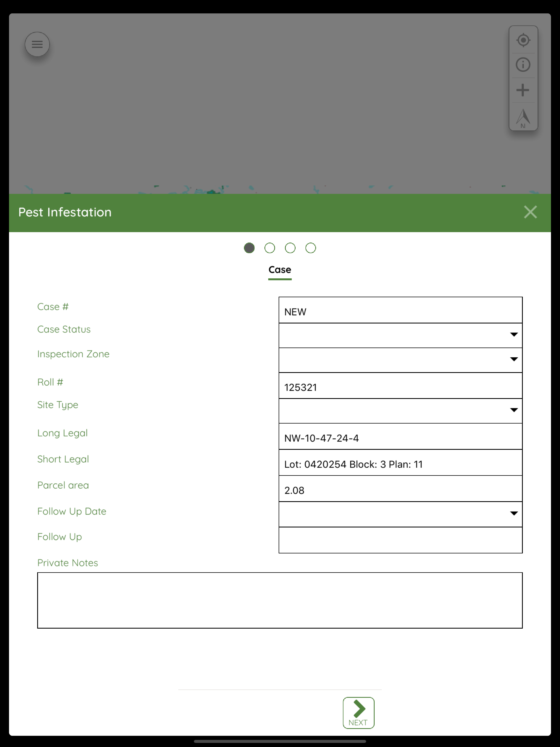Close the Pest Infestation form
The height and width of the screenshot is (747, 560).
[530, 212]
